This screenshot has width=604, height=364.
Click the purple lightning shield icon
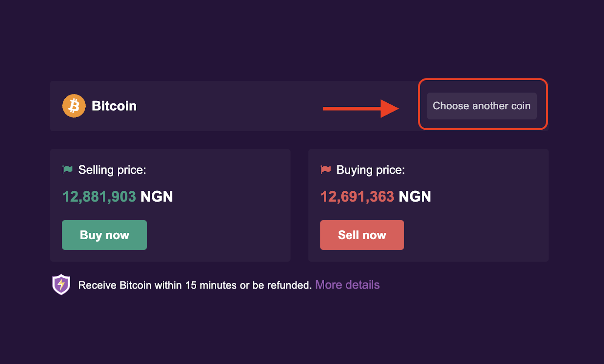(x=61, y=284)
